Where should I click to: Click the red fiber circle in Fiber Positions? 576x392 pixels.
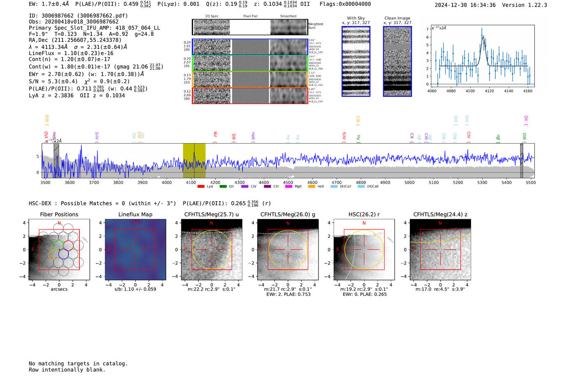tap(68, 246)
